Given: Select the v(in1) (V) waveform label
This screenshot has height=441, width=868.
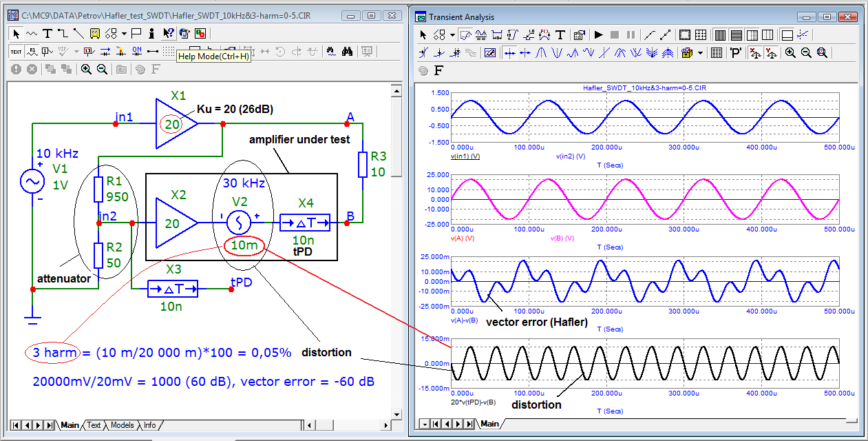Looking at the screenshot, I should [x=465, y=156].
